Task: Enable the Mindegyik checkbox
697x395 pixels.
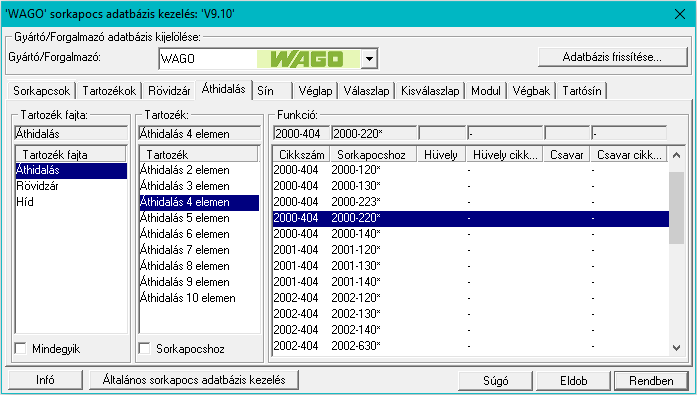Action: point(20,348)
